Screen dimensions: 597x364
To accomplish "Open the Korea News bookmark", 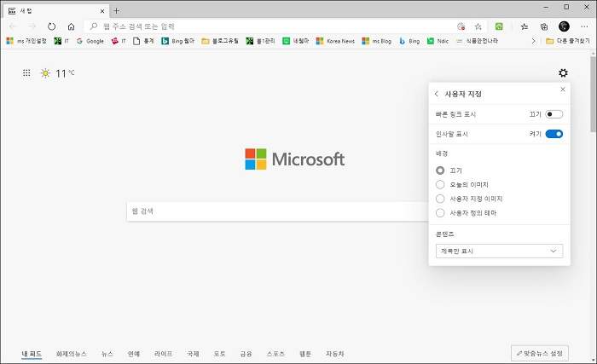I will (x=335, y=41).
